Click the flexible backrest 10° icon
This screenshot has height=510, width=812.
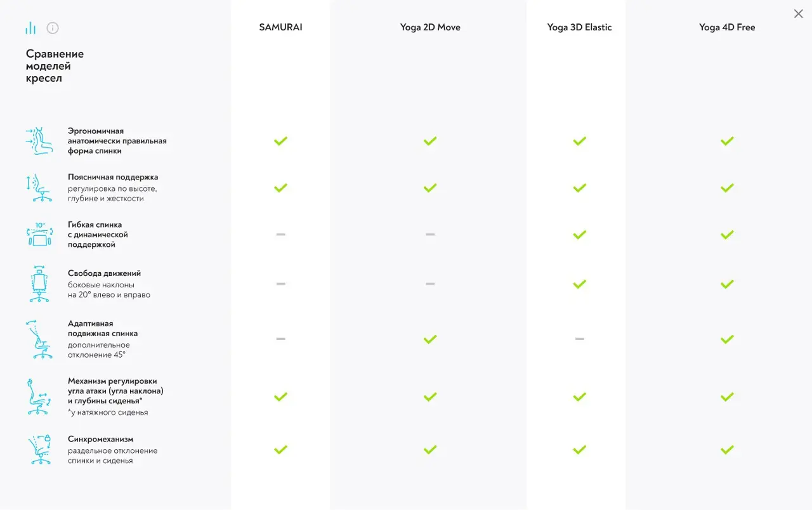39,234
